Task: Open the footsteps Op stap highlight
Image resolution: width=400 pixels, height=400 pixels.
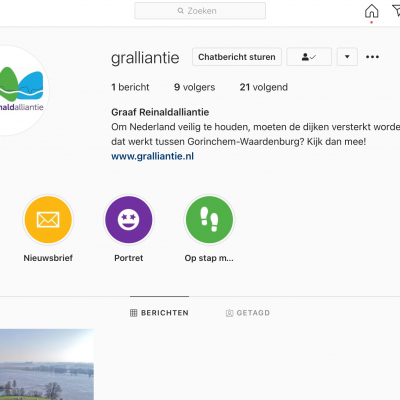Action: pyautogui.click(x=209, y=220)
